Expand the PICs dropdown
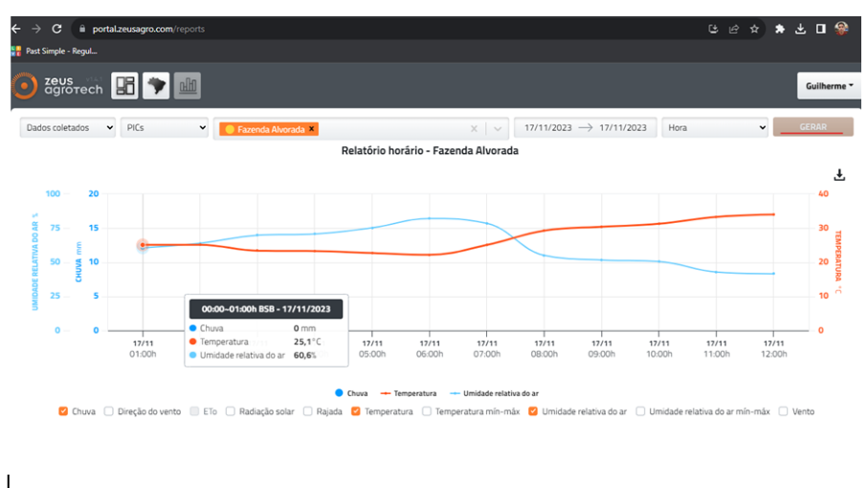The image size is (868, 488). pyautogui.click(x=164, y=128)
